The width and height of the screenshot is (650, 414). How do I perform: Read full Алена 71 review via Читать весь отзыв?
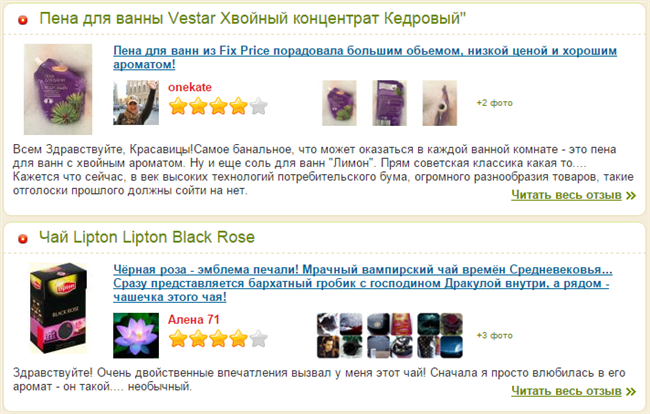pos(573,391)
